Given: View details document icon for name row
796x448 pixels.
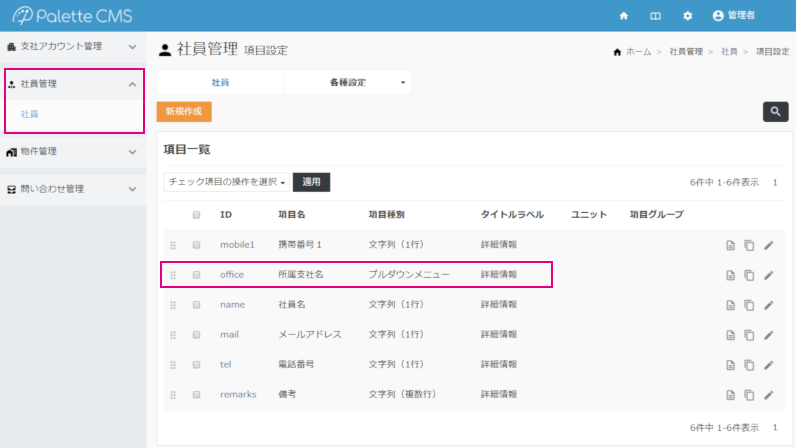Looking at the screenshot, I should pos(731,305).
